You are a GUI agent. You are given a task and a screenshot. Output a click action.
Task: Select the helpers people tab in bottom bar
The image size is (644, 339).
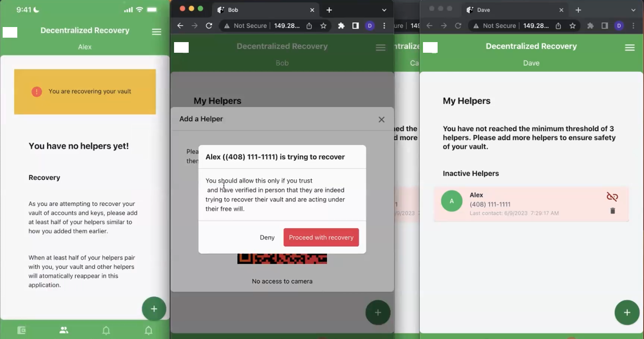[x=64, y=330]
